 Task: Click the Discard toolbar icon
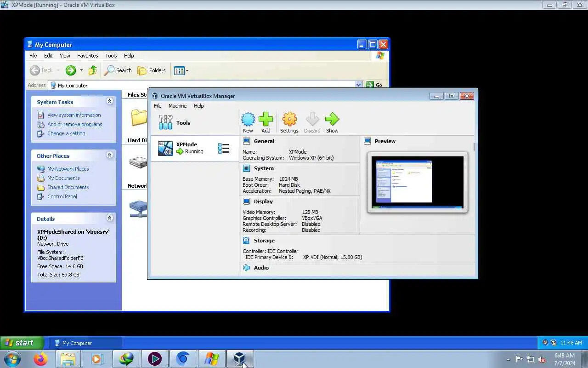click(x=312, y=120)
